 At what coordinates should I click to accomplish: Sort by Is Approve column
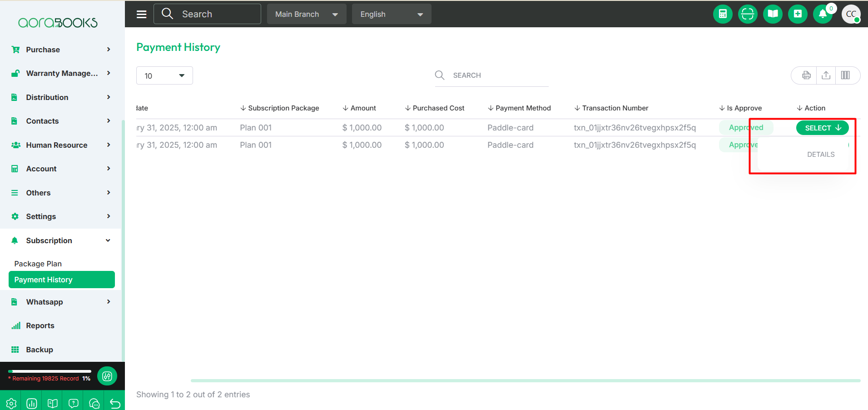(x=740, y=108)
